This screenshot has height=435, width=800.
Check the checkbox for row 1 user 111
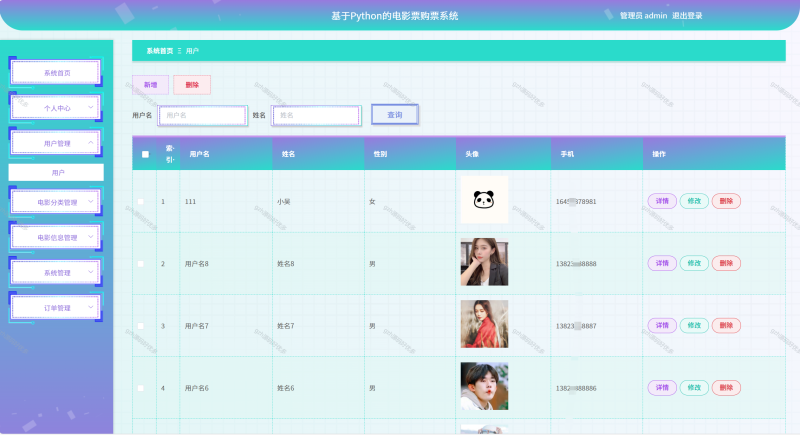(141, 201)
